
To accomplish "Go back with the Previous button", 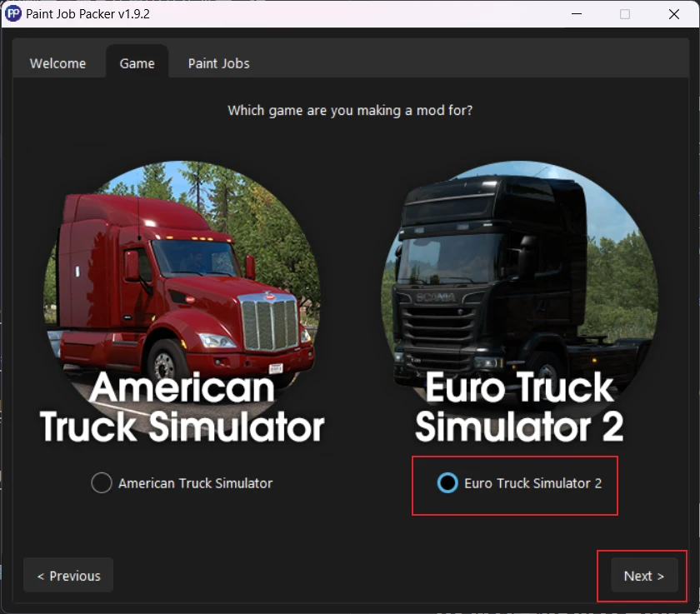I will [x=68, y=576].
